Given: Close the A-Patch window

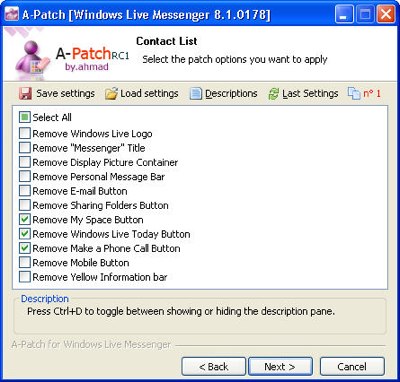Looking at the screenshot, I should point(386,15).
